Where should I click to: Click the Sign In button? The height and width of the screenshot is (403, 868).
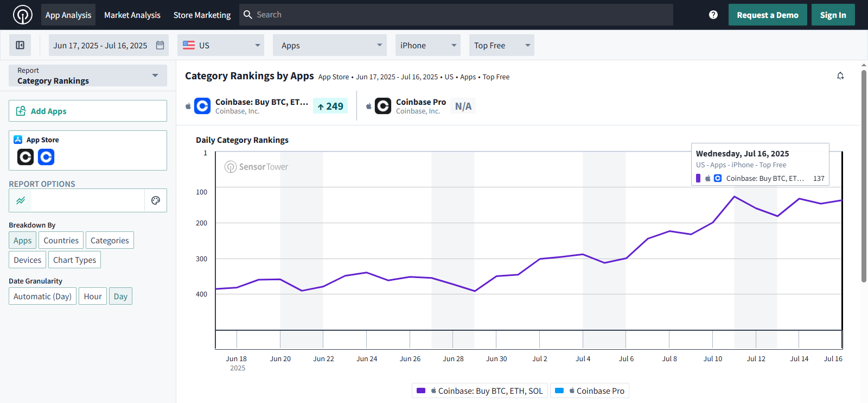tap(833, 15)
